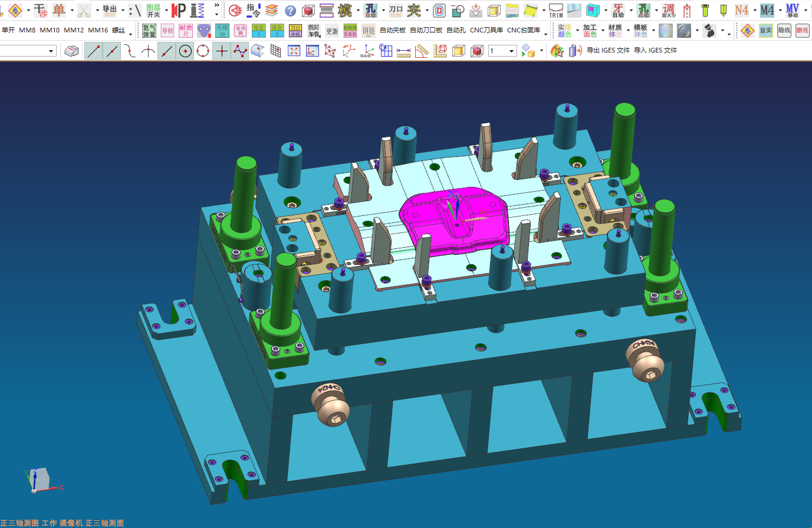Insert a 安全块 safety block
Image resolution: width=812 pixels, height=528 pixels.
tap(240, 31)
